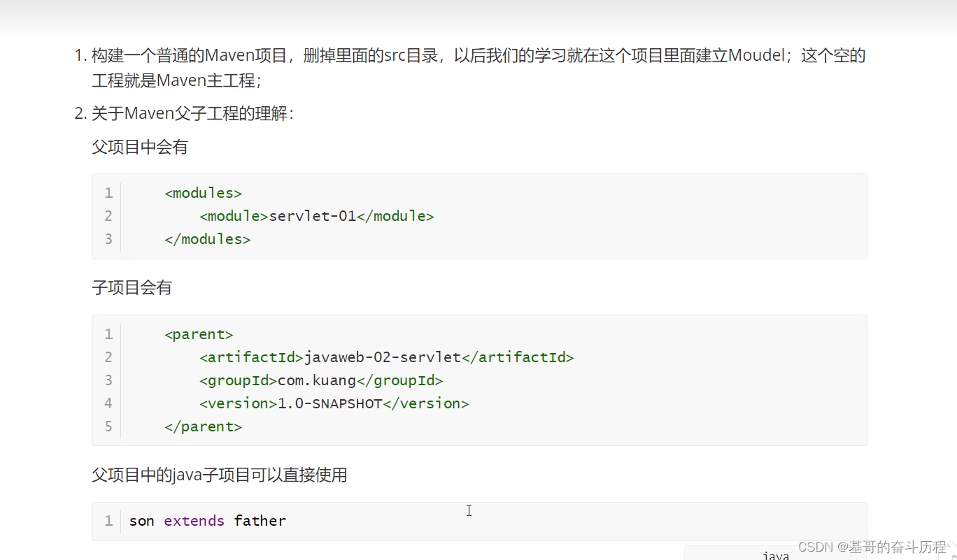
Task: Select the com.kuang groupId value
Action: tap(316, 380)
